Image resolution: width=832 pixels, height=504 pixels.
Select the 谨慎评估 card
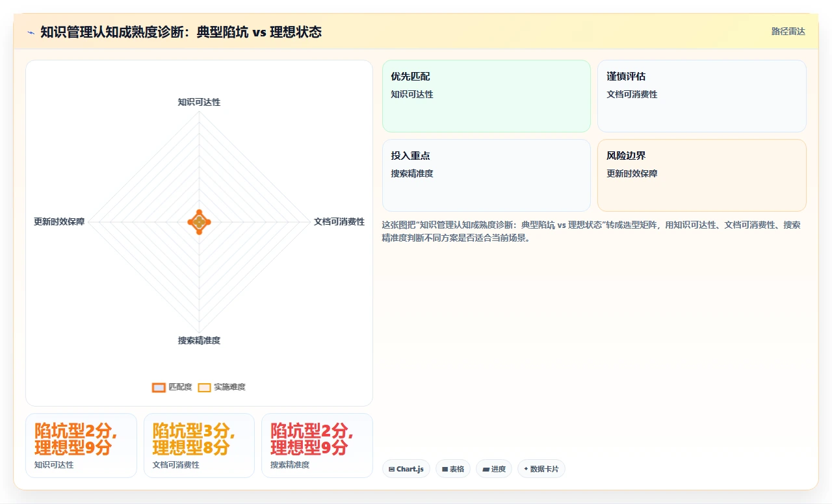pos(702,96)
